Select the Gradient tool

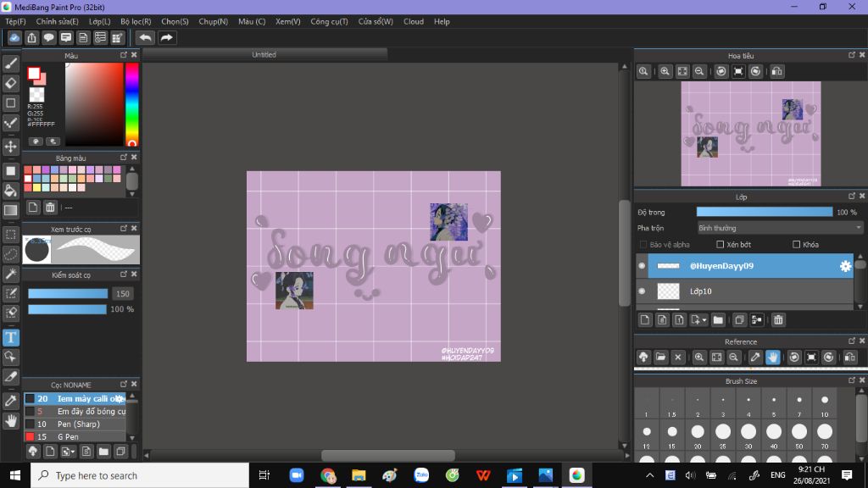point(10,210)
